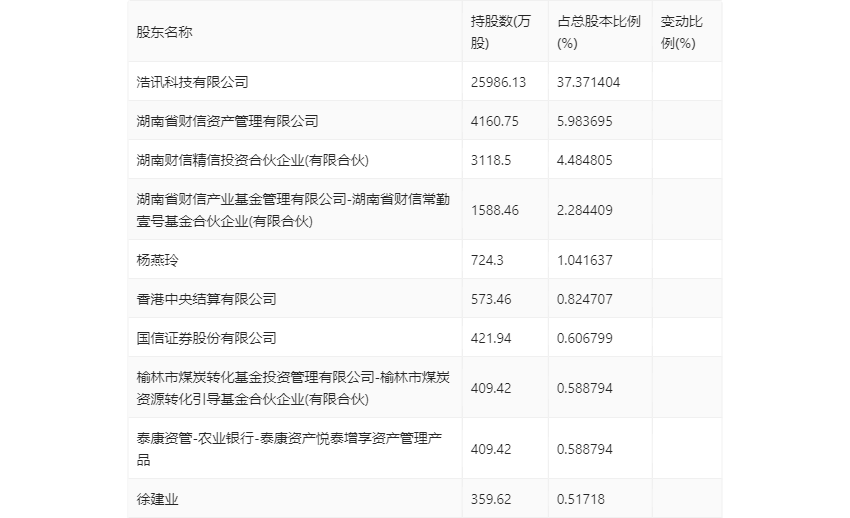Select shareholder 浩讯科技有限公司
850x518 pixels.
[x=192, y=82]
